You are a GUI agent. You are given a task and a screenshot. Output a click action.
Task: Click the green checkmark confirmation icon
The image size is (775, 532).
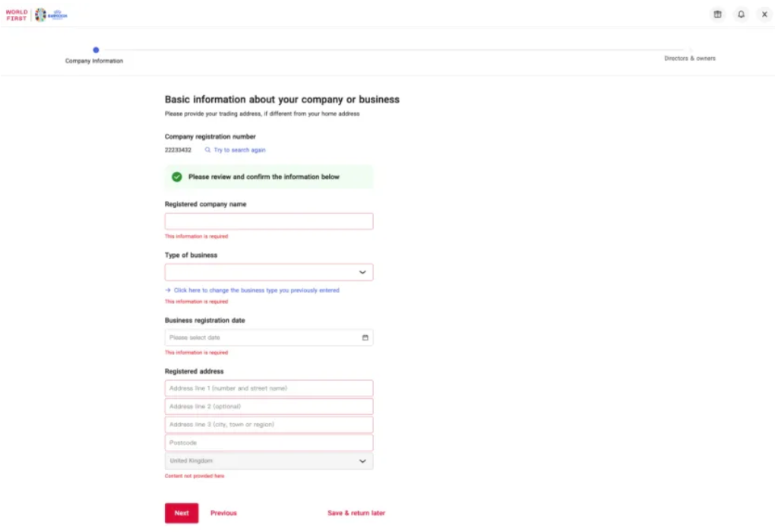click(x=177, y=177)
